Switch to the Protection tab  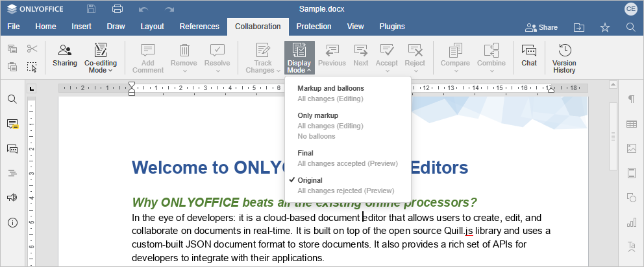[x=314, y=27]
